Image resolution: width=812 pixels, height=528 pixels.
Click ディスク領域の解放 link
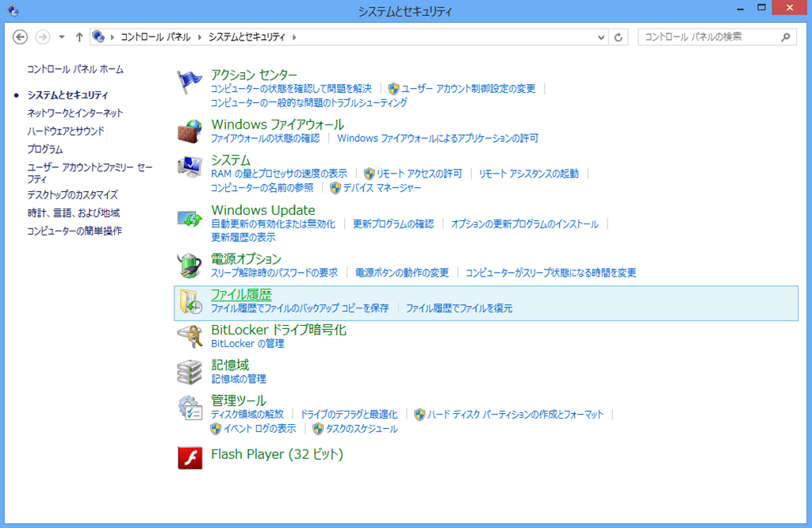click(x=247, y=415)
